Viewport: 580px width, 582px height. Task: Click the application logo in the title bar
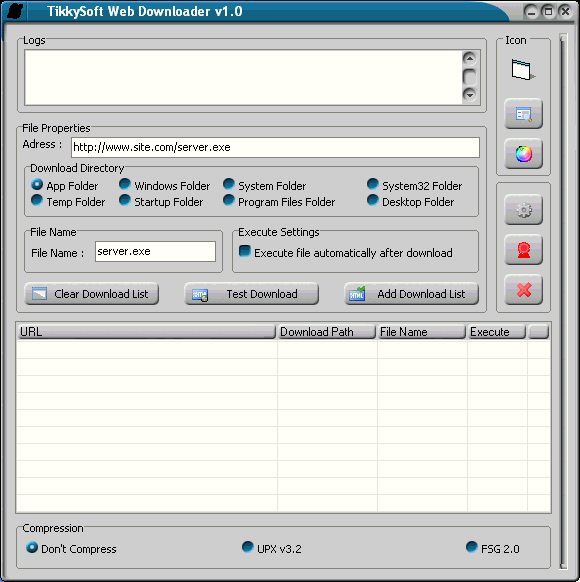tap(15, 11)
